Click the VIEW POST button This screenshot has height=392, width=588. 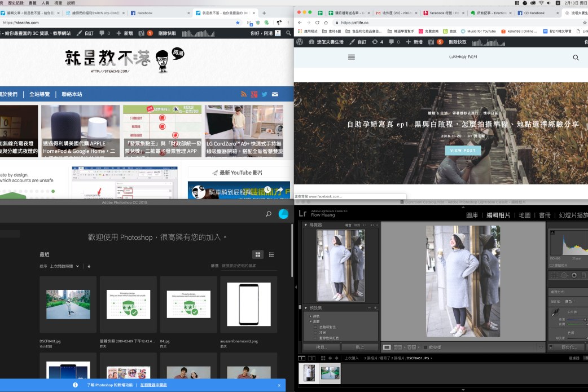click(x=462, y=151)
